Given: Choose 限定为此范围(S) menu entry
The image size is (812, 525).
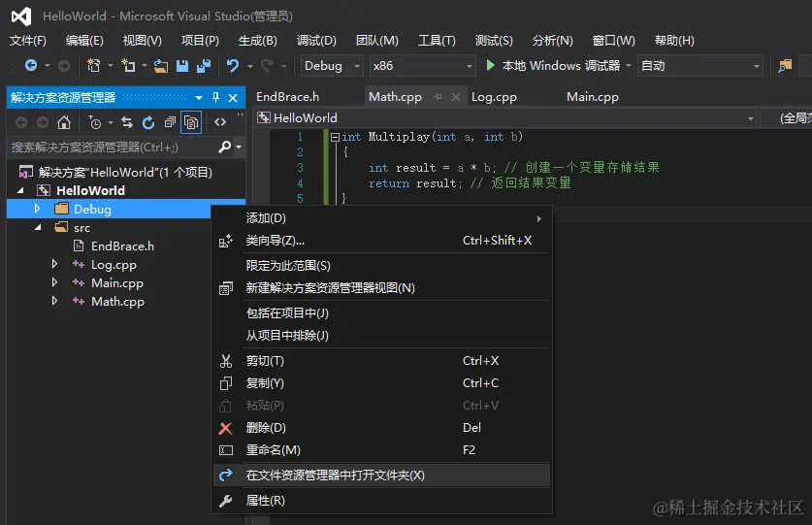Looking at the screenshot, I should (x=382, y=266).
